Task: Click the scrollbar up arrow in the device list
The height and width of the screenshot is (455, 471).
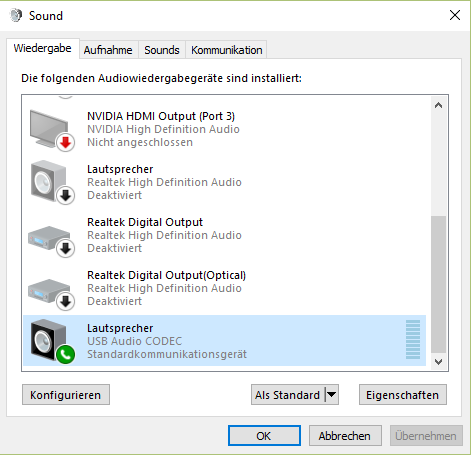Action: pyautogui.click(x=439, y=105)
